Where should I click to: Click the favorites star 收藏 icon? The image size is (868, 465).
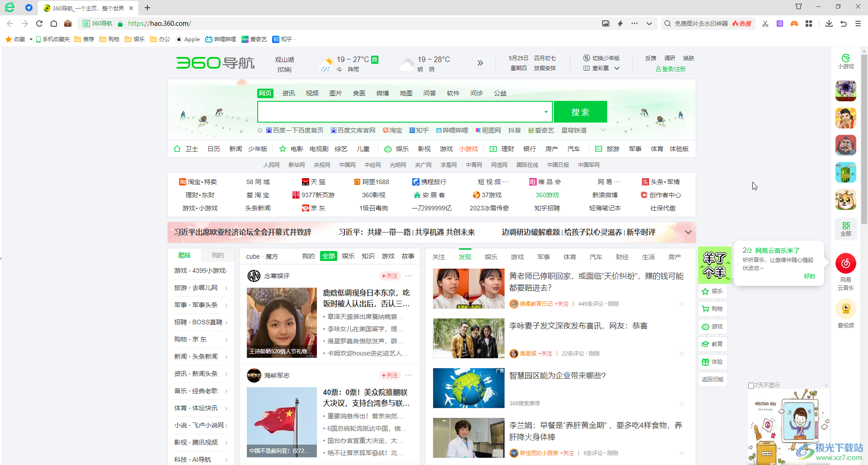click(x=9, y=39)
